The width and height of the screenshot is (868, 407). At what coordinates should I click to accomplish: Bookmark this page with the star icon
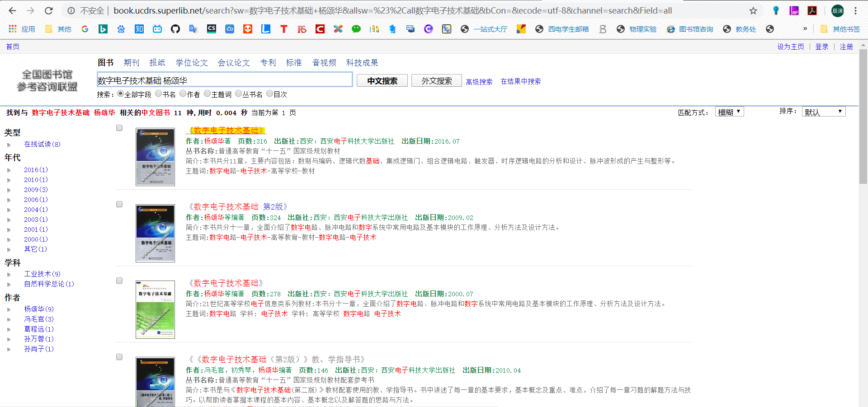(753, 10)
